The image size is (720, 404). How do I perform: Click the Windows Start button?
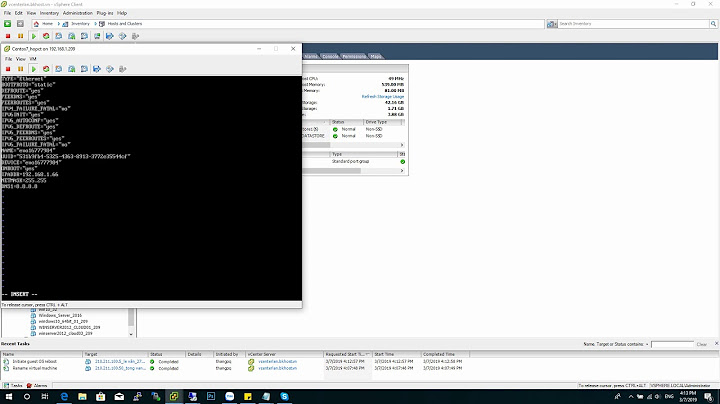(8, 396)
